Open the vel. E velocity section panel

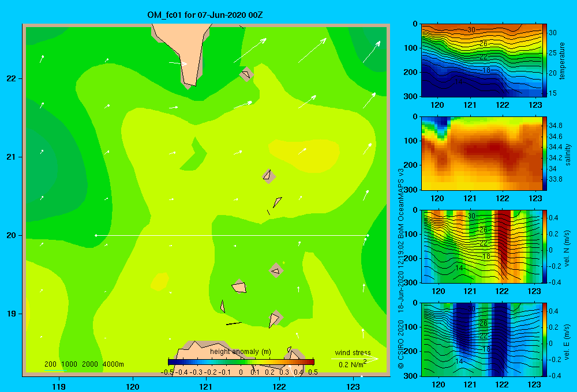482,340
